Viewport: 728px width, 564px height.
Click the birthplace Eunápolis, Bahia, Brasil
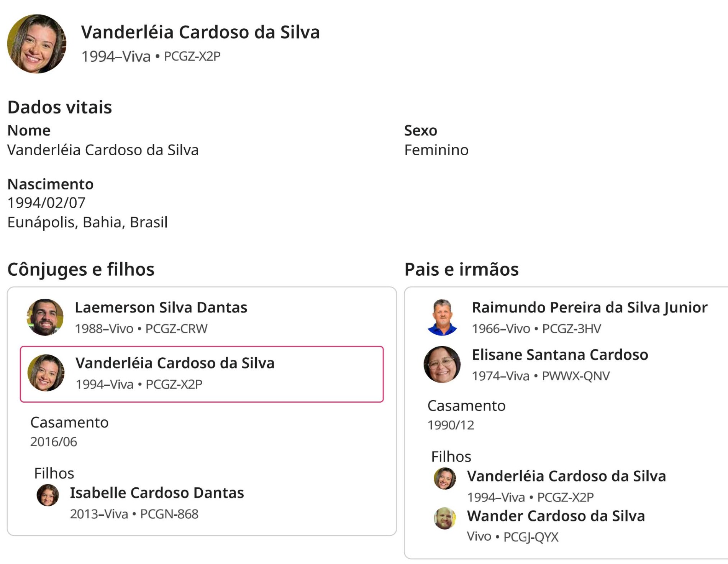point(87,222)
